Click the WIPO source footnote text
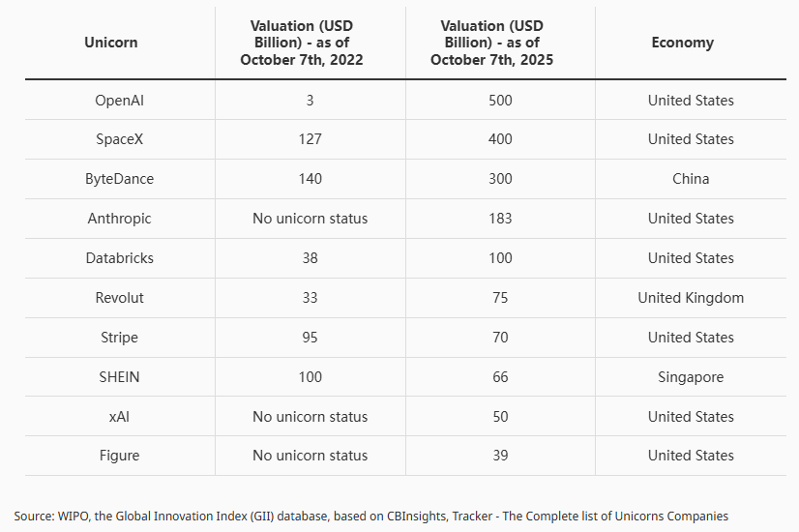The height and width of the screenshot is (532, 799). [x=370, y=516]
